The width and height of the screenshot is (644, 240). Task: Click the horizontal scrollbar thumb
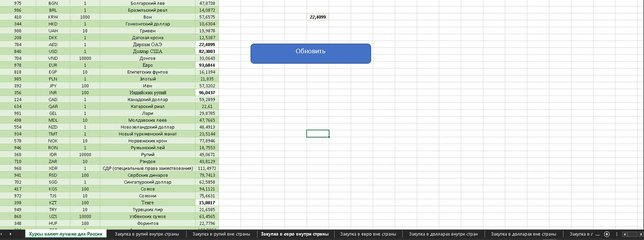(633, 234)
